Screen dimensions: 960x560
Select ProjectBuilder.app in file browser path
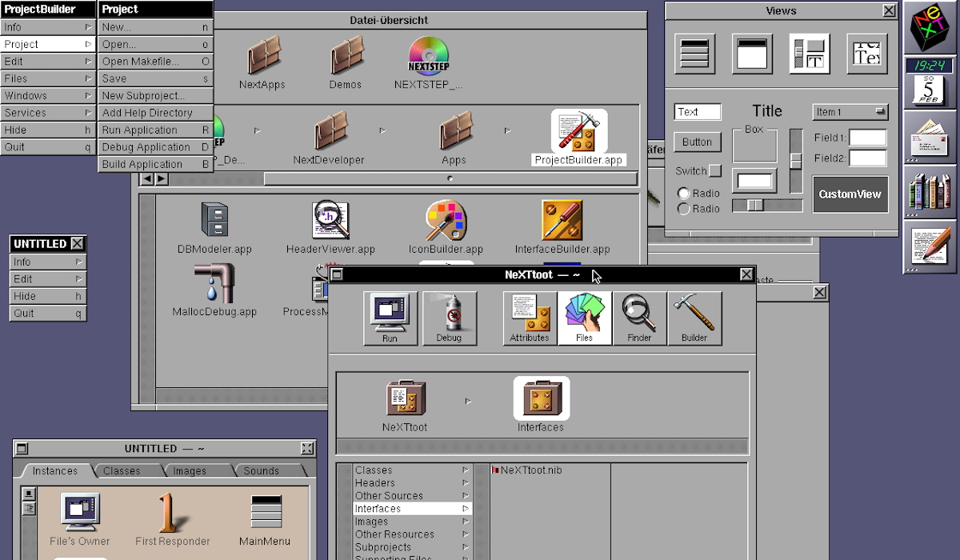pos(579,132)
